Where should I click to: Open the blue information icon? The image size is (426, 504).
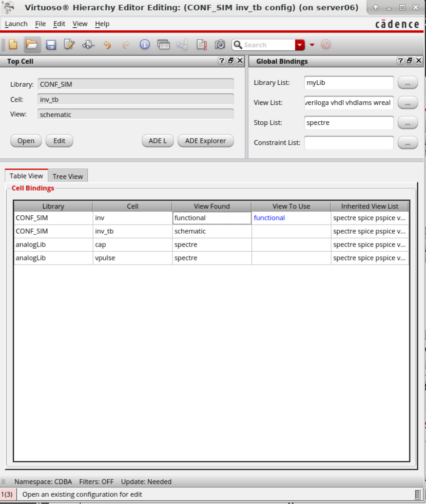point(145,45)
